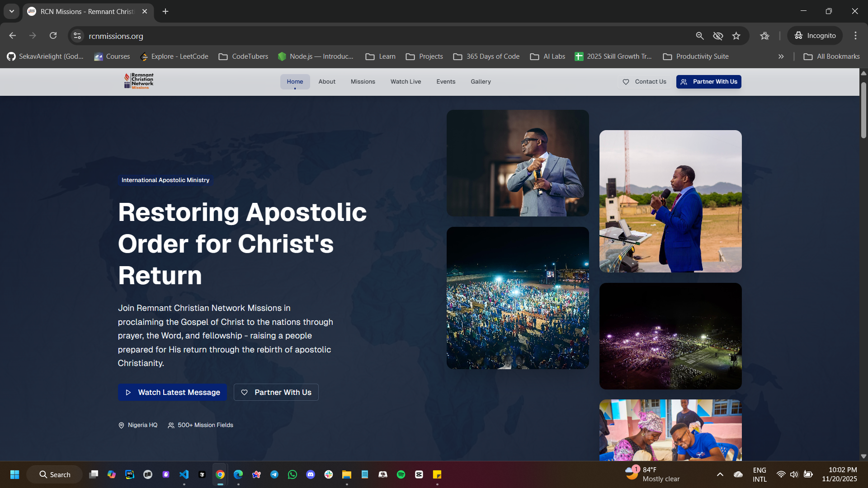Viewport: 868px width, 488px height.
Task: Open Chrome's three-dot menu
Action: pyautogui.click(x=855, y=36)
